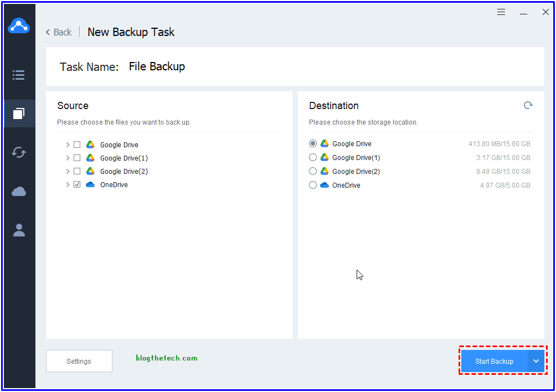Open the task list sidebar icon
This screenshot has width=556, height=392.
(19, 75)
